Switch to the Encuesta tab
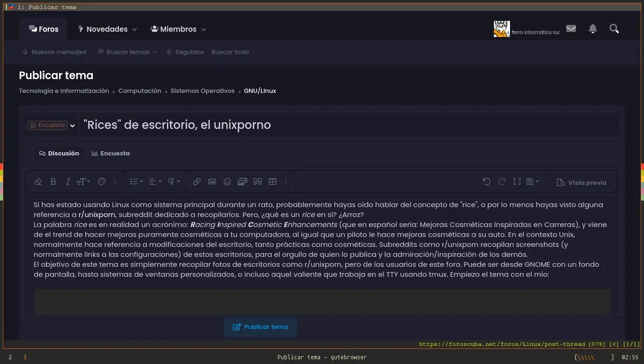The image size is (644, 364). click(x=110, y=154)
